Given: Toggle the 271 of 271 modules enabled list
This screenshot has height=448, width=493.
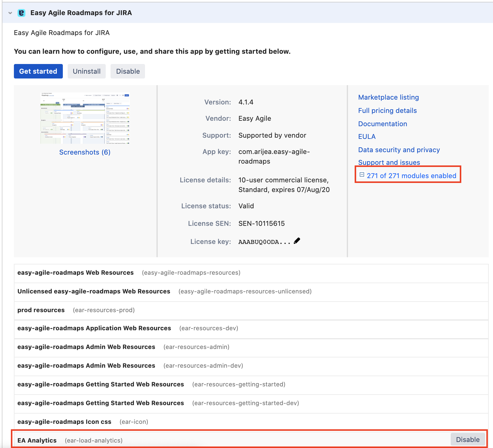Looking at the screenshot, I should click(x=411, y=176).
